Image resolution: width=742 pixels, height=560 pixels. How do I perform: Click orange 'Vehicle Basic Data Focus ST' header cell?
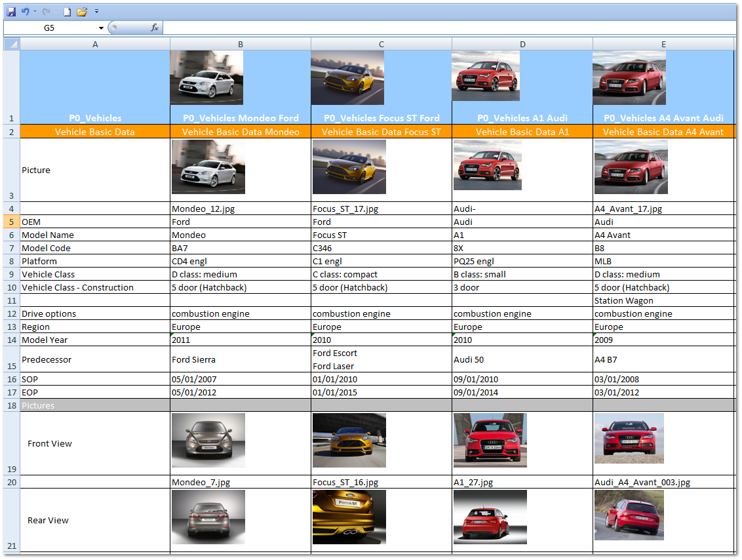tap(381, 132)
